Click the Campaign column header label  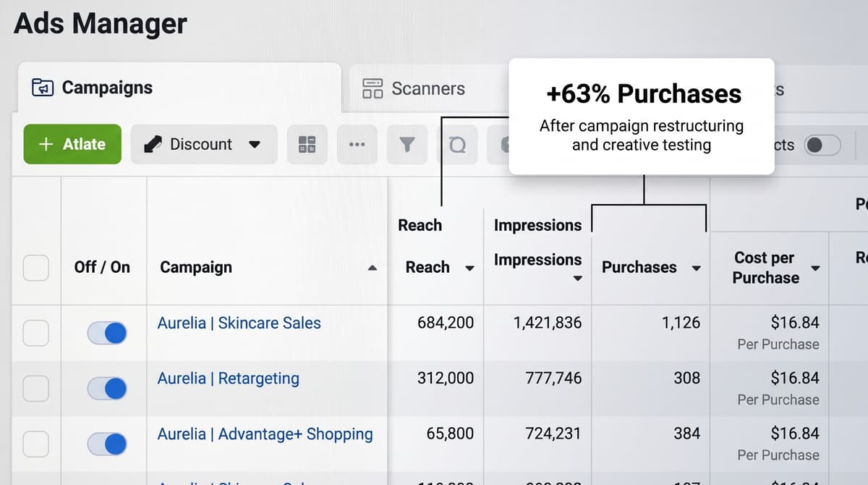pyautogui.click(x=196, y=267)
